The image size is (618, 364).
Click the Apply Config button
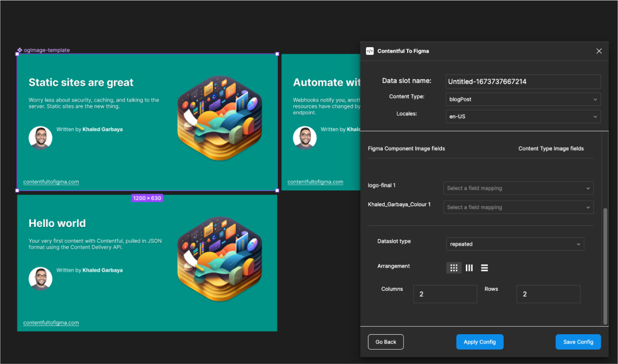coord(479,342)
